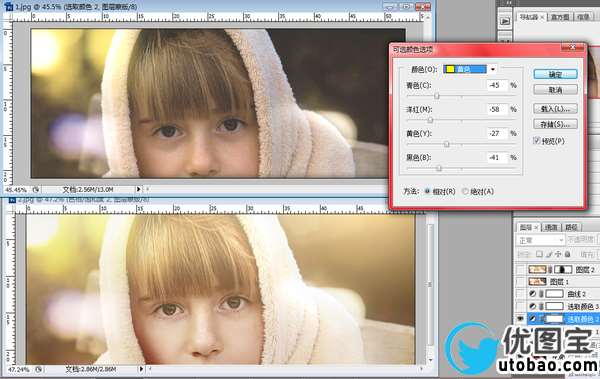Switch to the 通道 channels tab
600x379 pixels.
tap(551, 227)
